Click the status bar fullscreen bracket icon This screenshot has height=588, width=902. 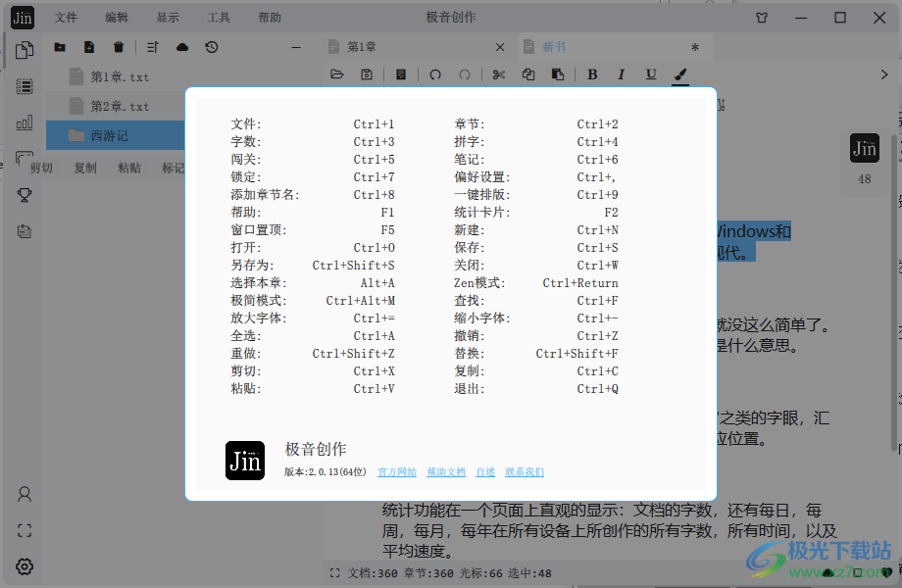click(x=334, y=573)
